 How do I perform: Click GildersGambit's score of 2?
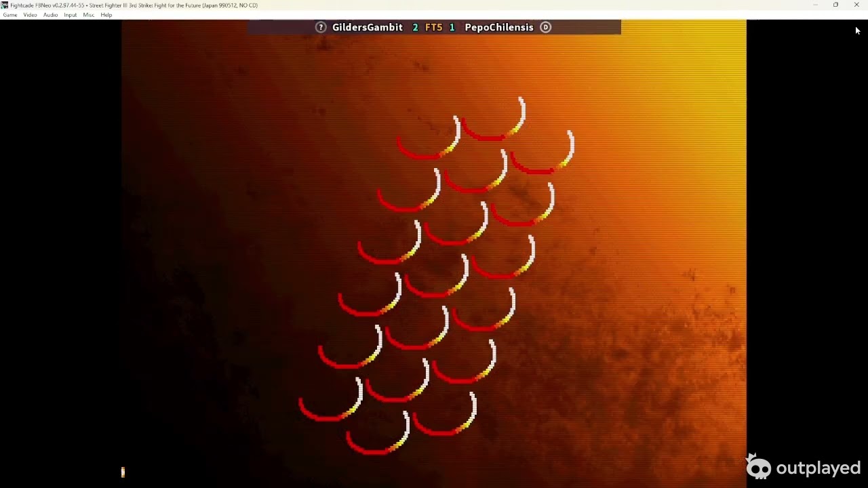[415, 27]
